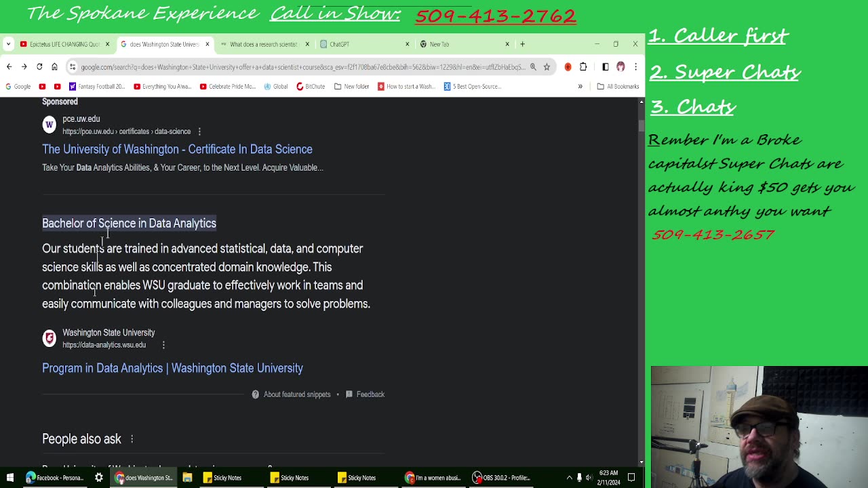868x488 pixels.
Task: Click the Feedback link under snippet
Action: pyautogui.click(x=365, y=394)
